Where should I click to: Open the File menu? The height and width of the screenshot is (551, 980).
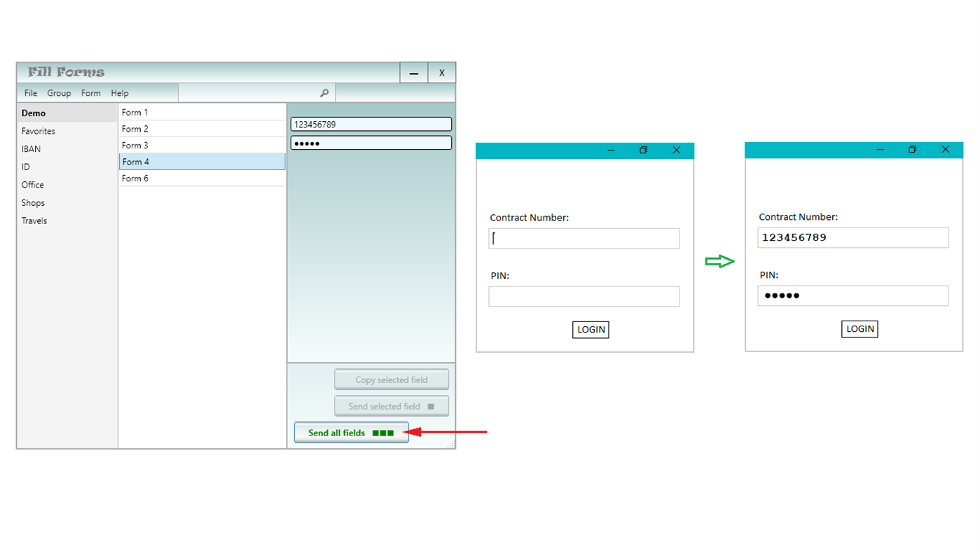click(x=30, y=92)
